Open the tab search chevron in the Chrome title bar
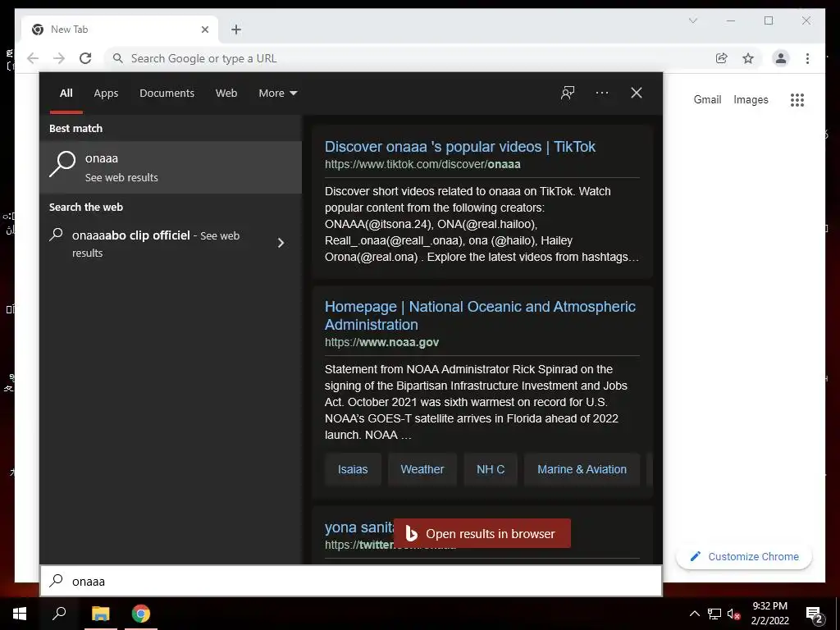This screenshot has width=840, height=630. (x=692, y=21)
